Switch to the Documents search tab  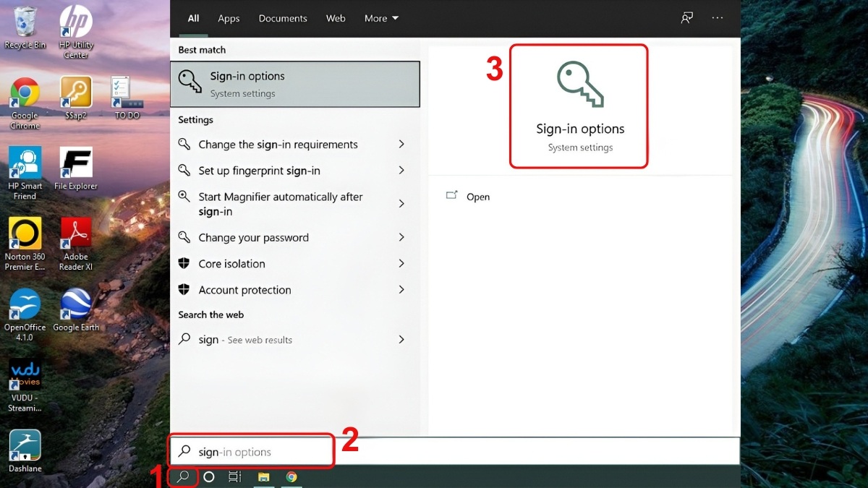(x=283, y=18)
